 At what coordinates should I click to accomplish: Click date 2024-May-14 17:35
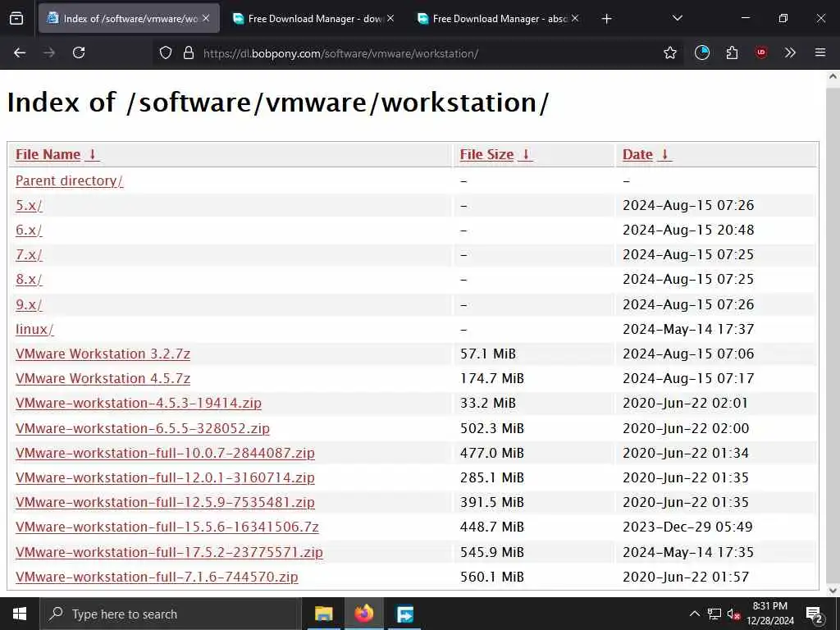(x=688, y=552)
